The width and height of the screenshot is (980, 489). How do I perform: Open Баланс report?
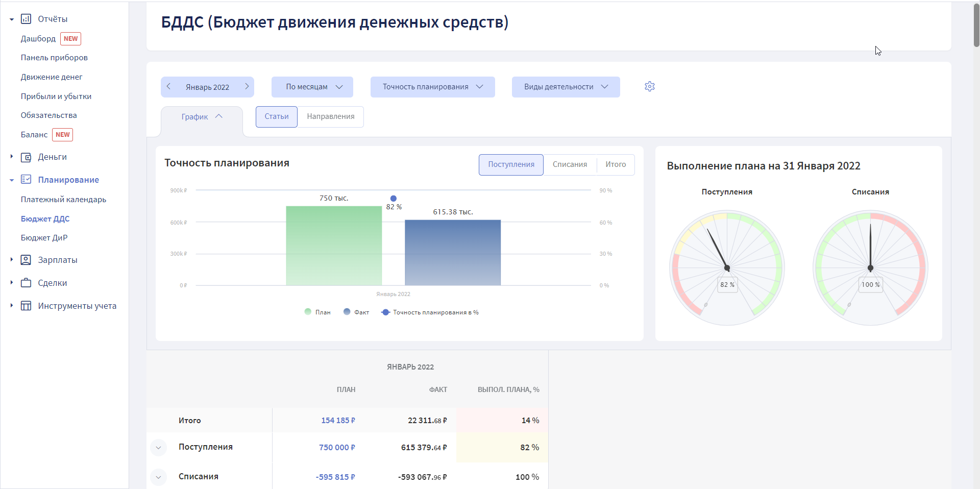coord(34,135)
